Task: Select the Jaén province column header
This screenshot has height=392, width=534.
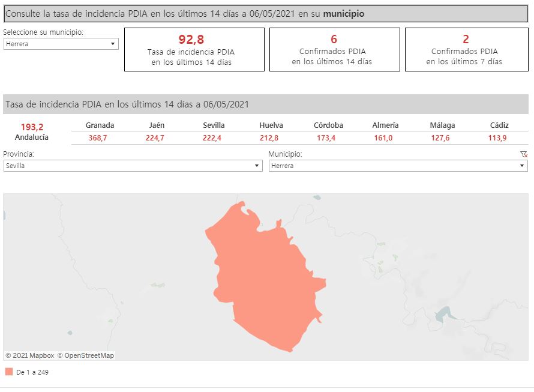Action: coord(157,125)
